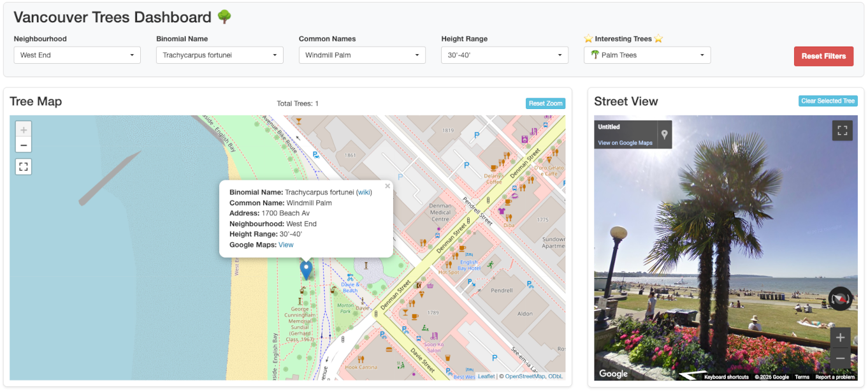Click the location pin icon beside Untitled

664,134
